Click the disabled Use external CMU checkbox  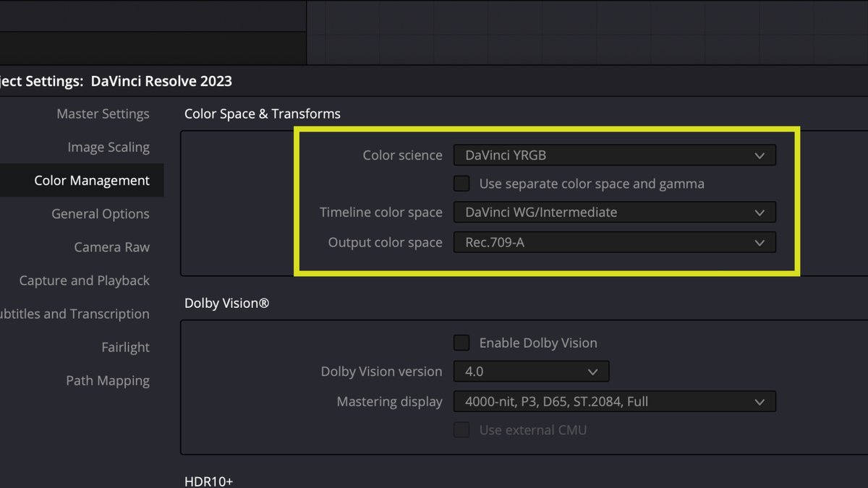pyautogui.click(x=461, y=430)
